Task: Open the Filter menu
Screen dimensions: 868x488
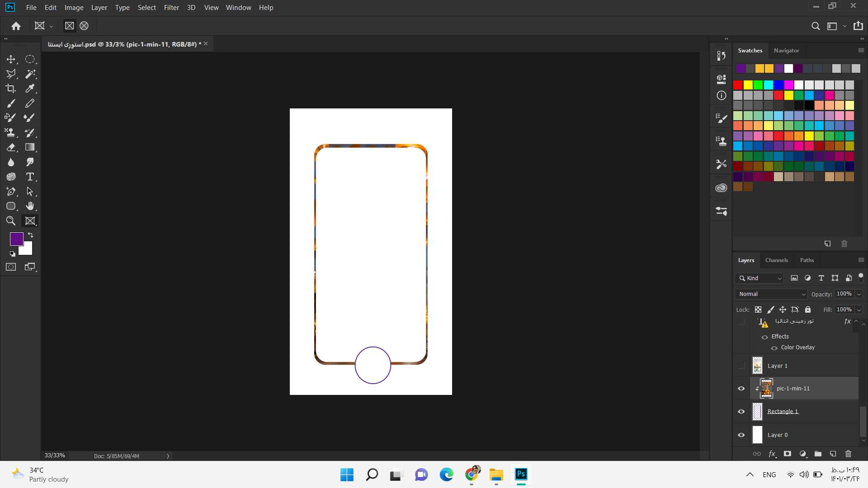Action: tap(170, 7)
